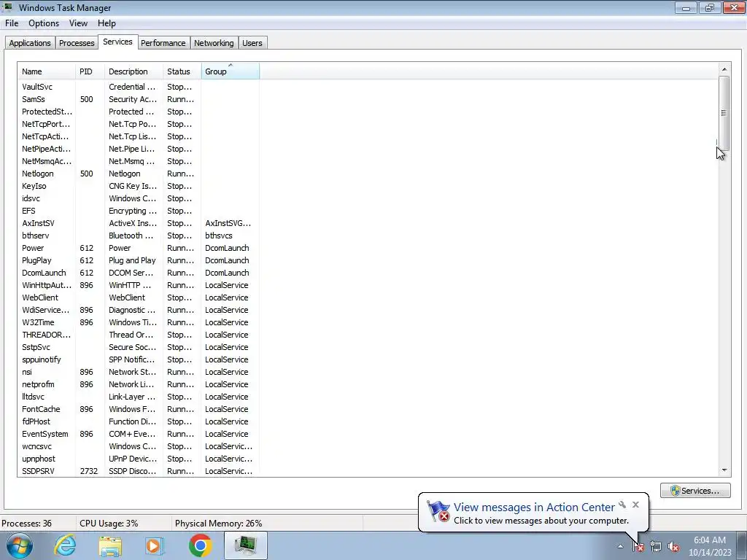Open the Help menu

coord(107,23)
